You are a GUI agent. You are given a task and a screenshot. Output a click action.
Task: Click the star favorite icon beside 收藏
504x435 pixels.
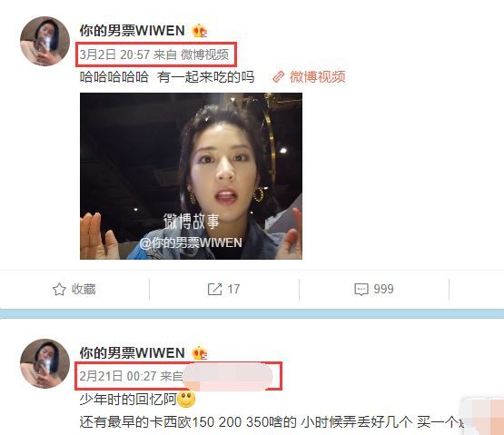pos(59,289)
